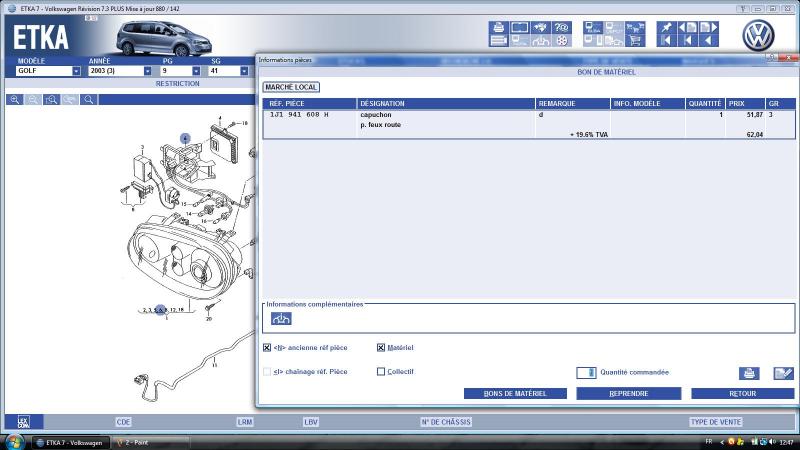Click highlighted callout 4 in parts diagram
This screenshot has height=450, width=800.
pos(185,138)
